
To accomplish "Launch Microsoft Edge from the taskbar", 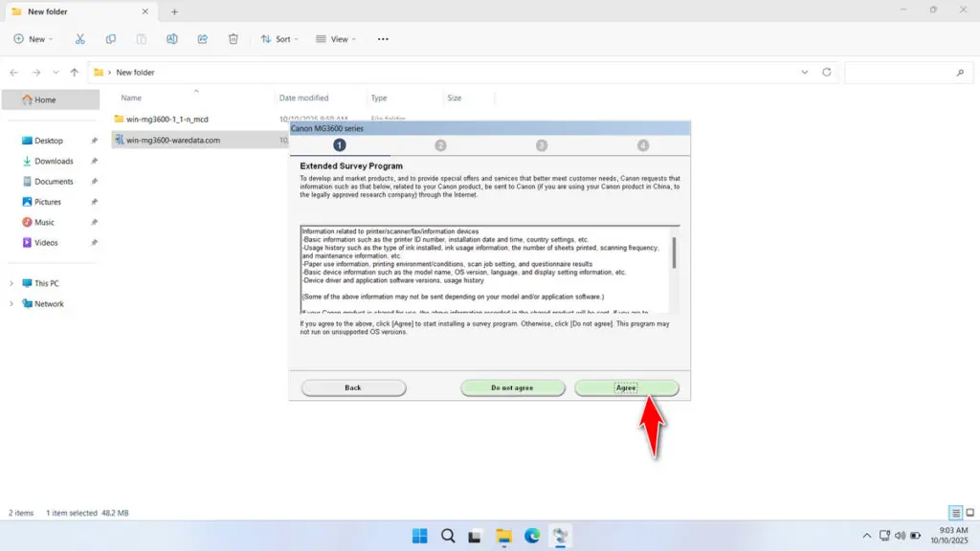I will (532, 537).
